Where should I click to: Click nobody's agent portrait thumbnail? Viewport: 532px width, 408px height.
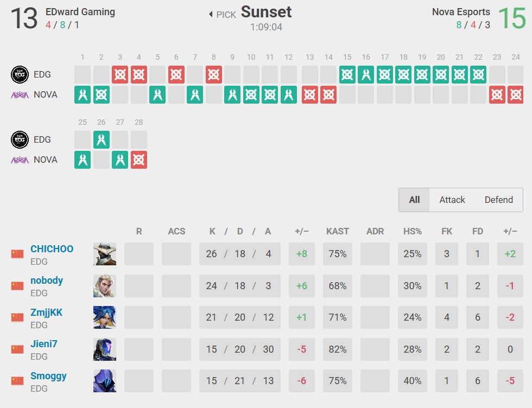(x=105, y=286)
